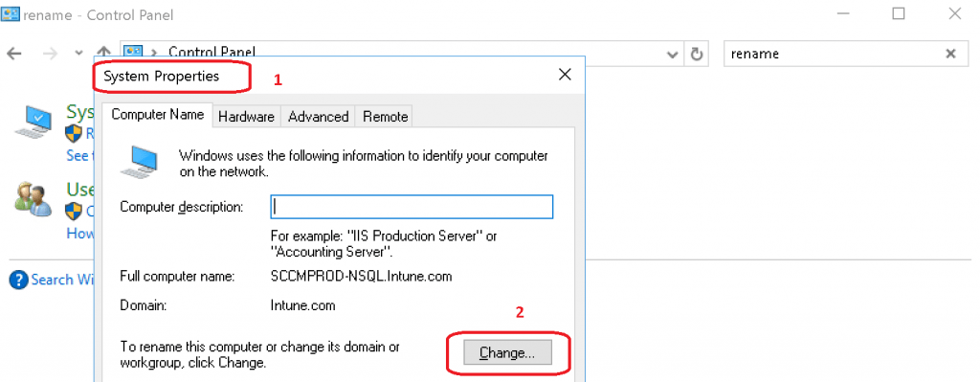Click the Control Panel address bar icon
The image size is (980, 382).
coord(133,53)
